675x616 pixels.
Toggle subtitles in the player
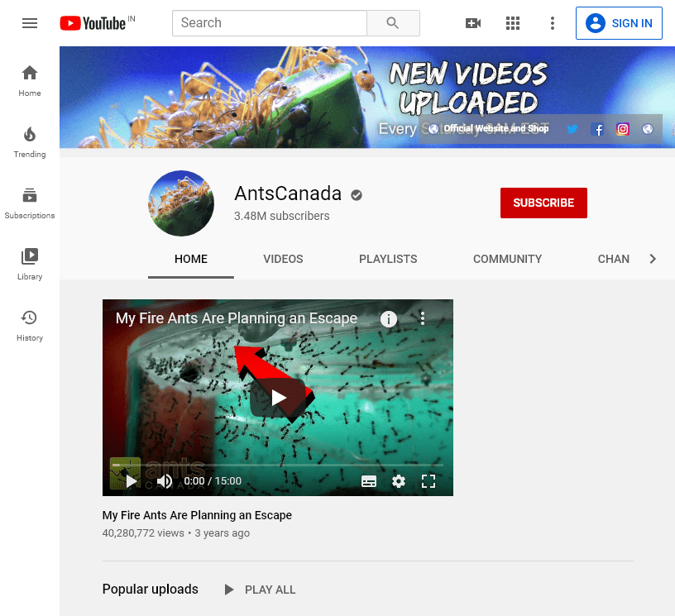369,481
